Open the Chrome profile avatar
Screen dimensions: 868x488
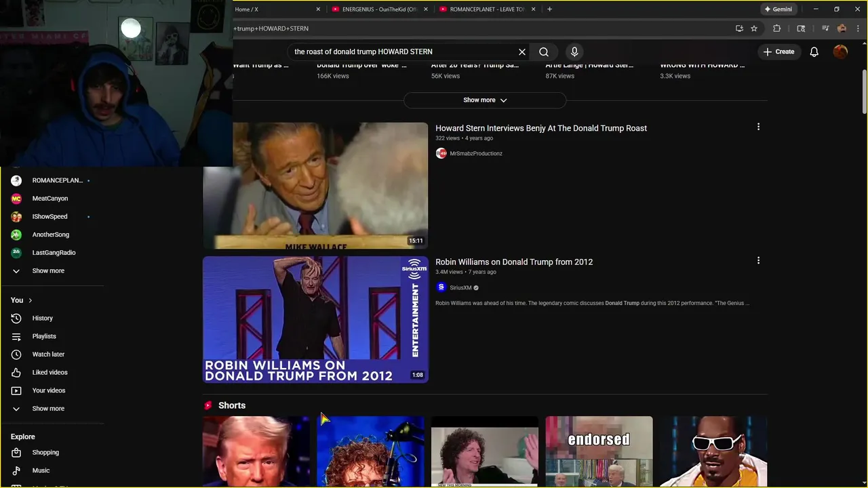point(842,28)
